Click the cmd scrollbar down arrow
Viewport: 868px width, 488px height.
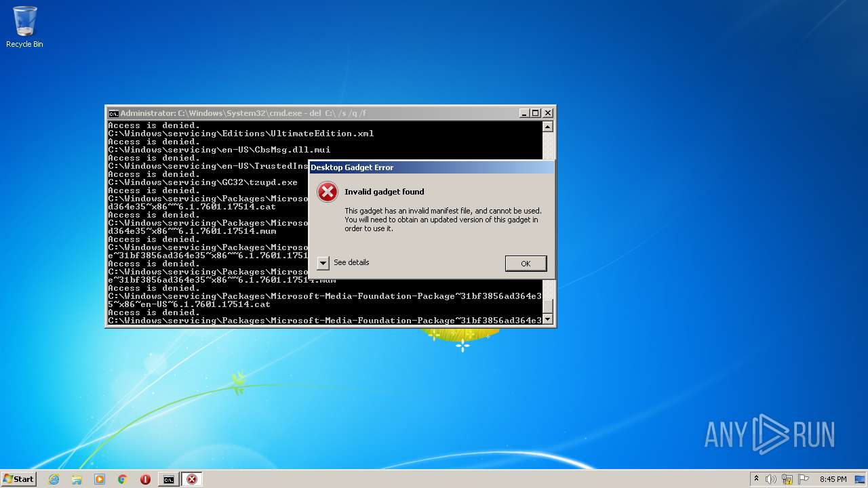[548, 319]
